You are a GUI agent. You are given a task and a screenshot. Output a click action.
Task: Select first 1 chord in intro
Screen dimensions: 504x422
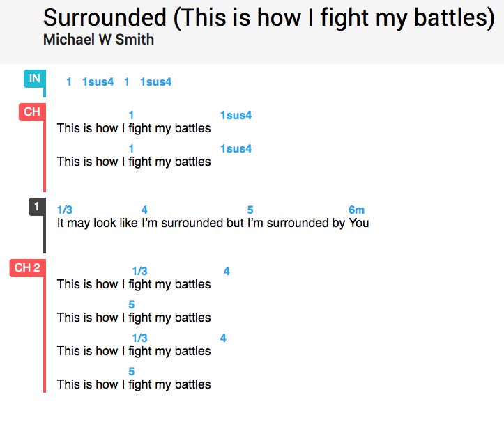(x=69, y=82)
